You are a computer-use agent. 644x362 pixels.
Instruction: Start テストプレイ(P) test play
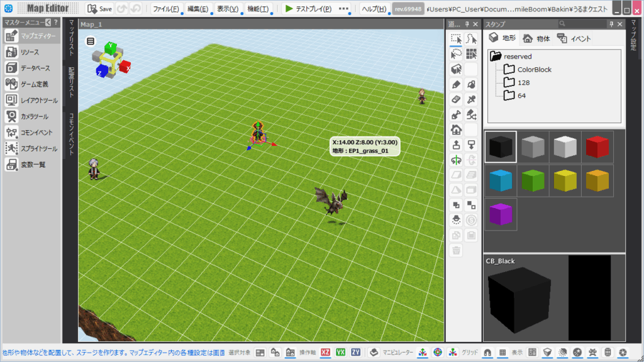(x=308, y=9)
